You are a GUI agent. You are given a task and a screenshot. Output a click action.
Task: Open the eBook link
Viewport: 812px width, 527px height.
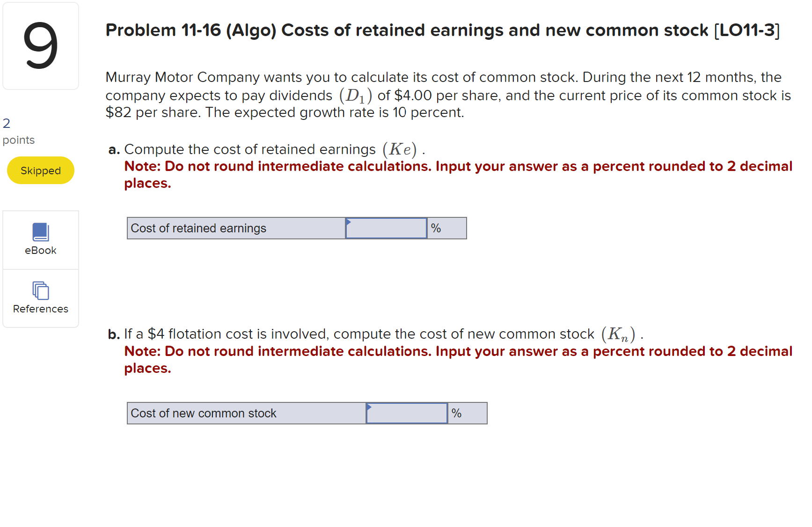coord(40,250)
